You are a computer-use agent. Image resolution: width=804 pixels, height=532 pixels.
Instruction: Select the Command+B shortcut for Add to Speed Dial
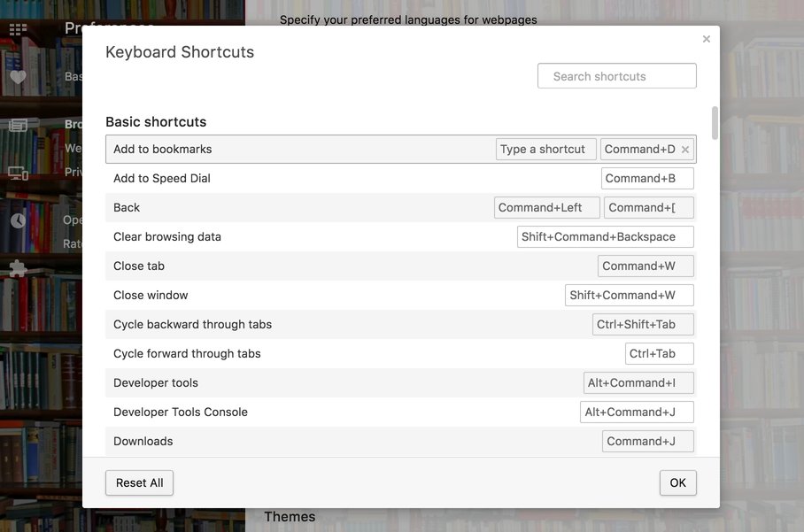pyautogui.click(x=647, y=177)
